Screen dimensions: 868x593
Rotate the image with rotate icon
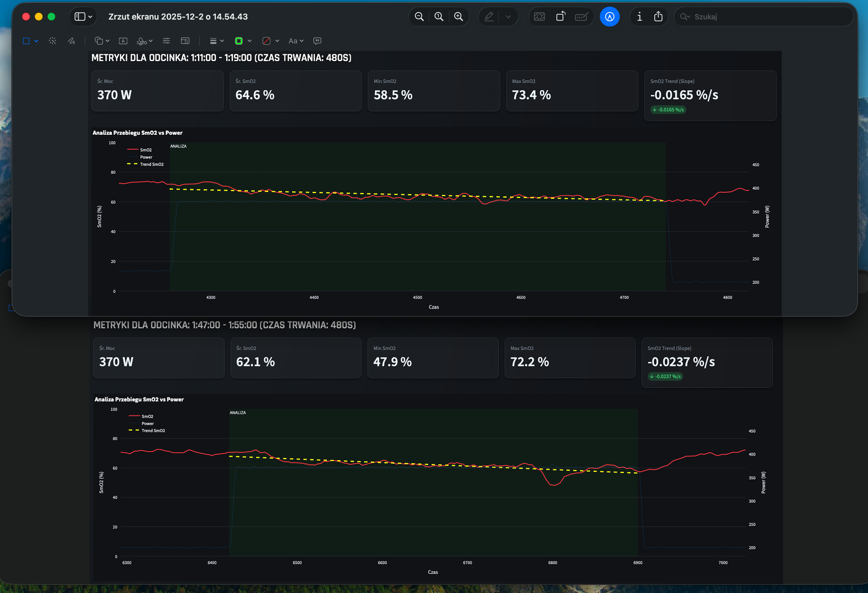pyautogui.click(x=560, y=17)
